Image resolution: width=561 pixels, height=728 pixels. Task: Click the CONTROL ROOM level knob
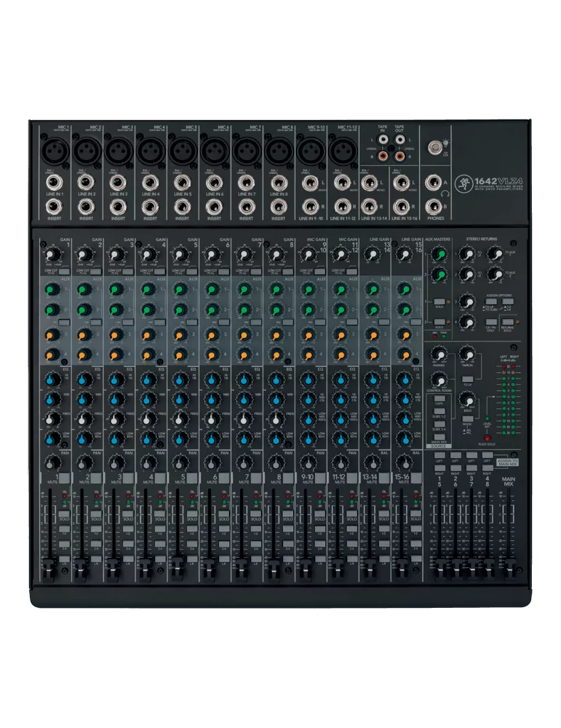point(438,380)
